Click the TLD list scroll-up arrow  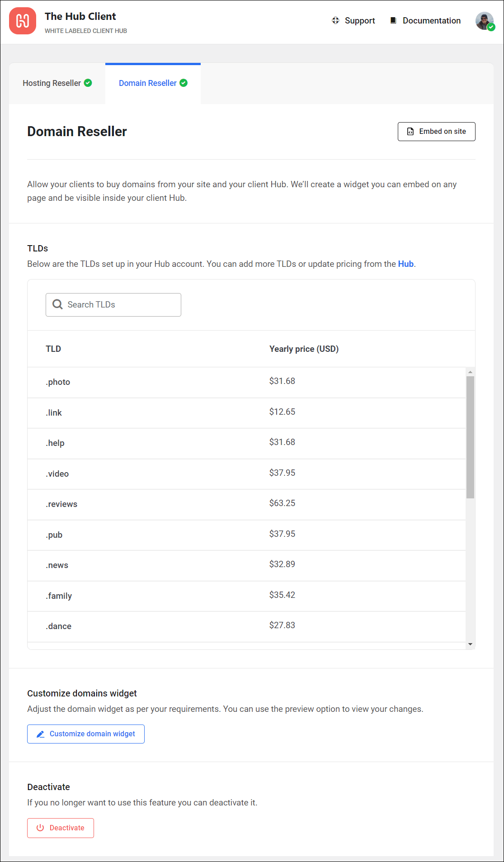click(x=470, y=372)
